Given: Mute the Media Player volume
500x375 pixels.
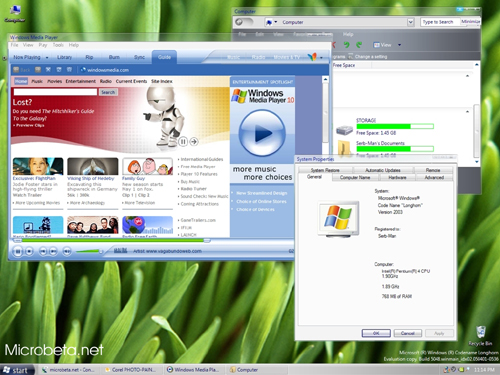Looking at the screenshot, I should click(67, 251).
